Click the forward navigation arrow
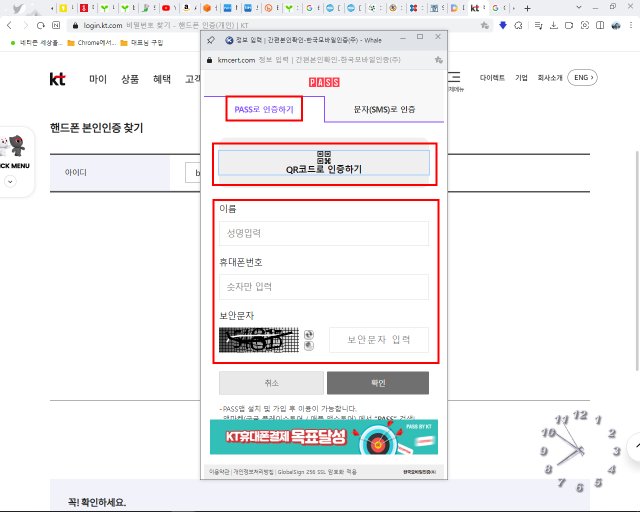The image size is (640, 512). (25, 25)
